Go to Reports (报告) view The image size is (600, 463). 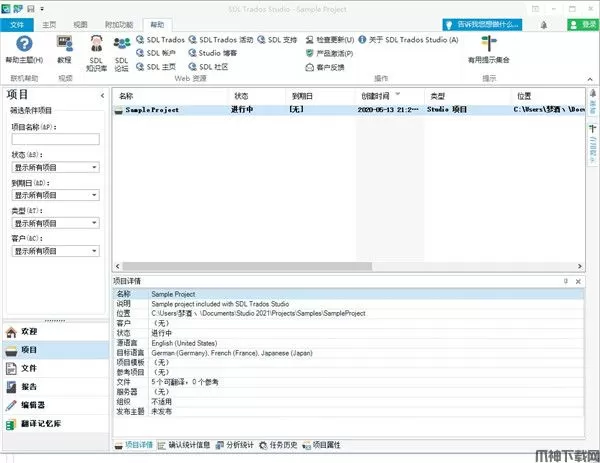coord(56,387)
